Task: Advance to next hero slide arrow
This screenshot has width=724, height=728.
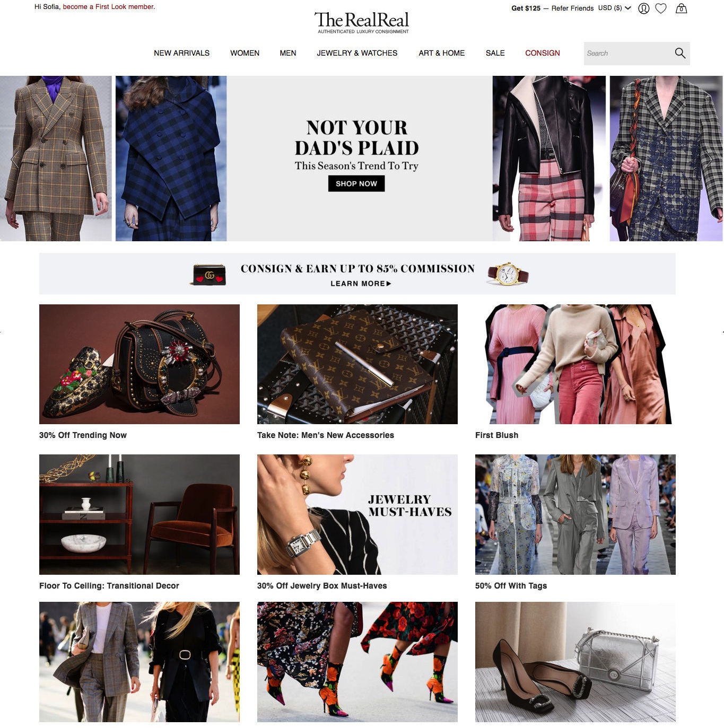Action: point(708,159)
